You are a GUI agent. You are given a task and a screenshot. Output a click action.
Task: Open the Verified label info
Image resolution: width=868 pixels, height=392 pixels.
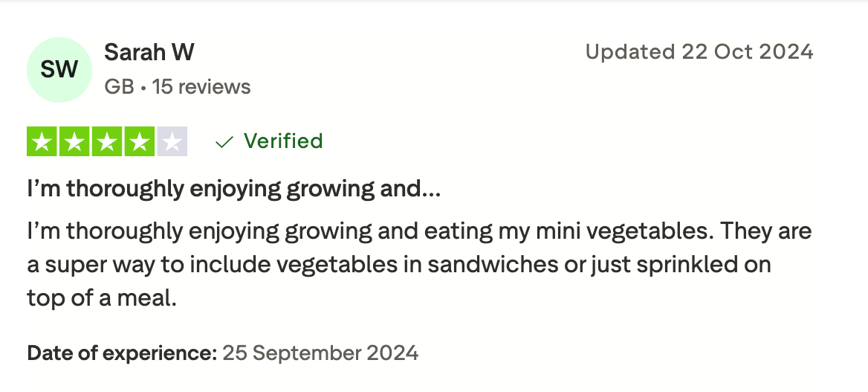pyautogui.click(x=283, y=141)
